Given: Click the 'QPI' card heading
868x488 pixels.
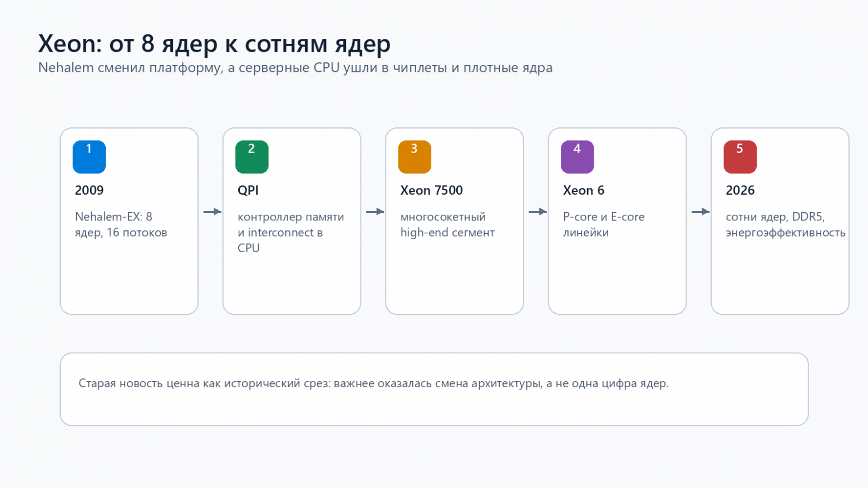Looking at the screenshot, I should tap(248, 190).
